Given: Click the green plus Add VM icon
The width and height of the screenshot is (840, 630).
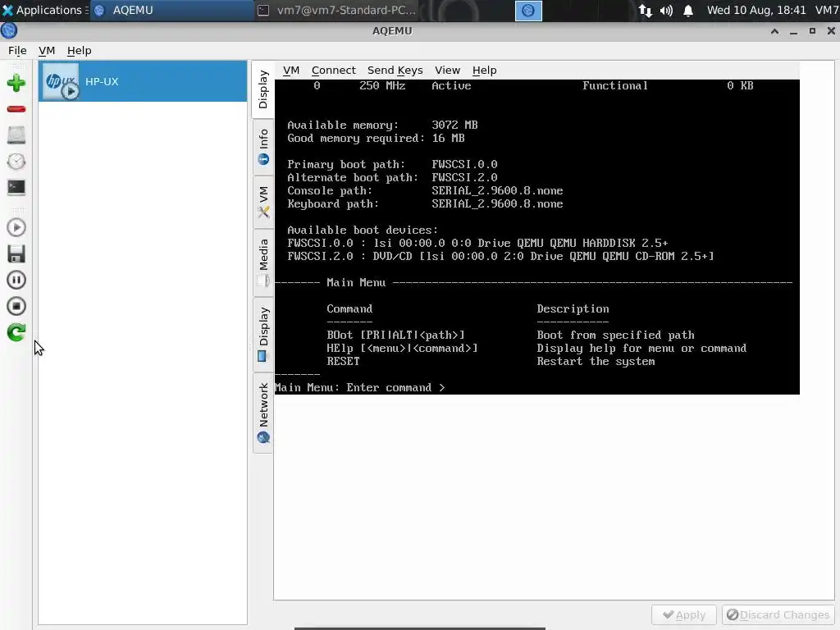Looking at the screenshot, I should coord(16,83).
